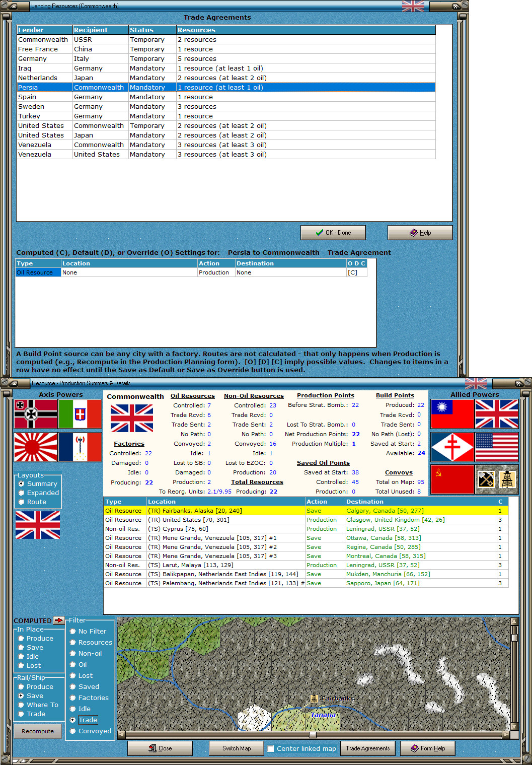Open Form Help
The height and width of the screenshot is (765, 532).
click(428, 748)
